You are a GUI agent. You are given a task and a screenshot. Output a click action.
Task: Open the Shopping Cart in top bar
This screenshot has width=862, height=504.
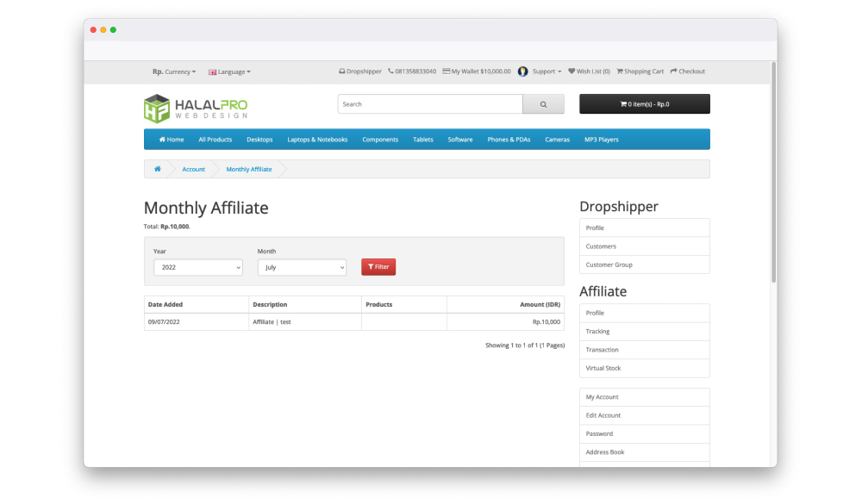point(640,72)
